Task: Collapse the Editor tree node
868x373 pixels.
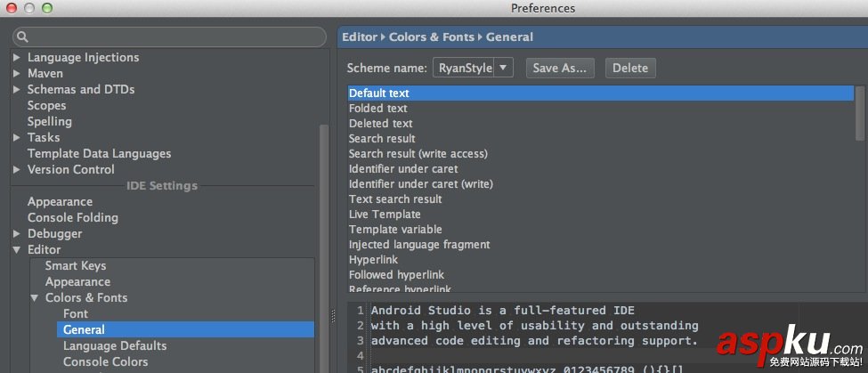Action: pyautogui.click(x=17, y=250)
